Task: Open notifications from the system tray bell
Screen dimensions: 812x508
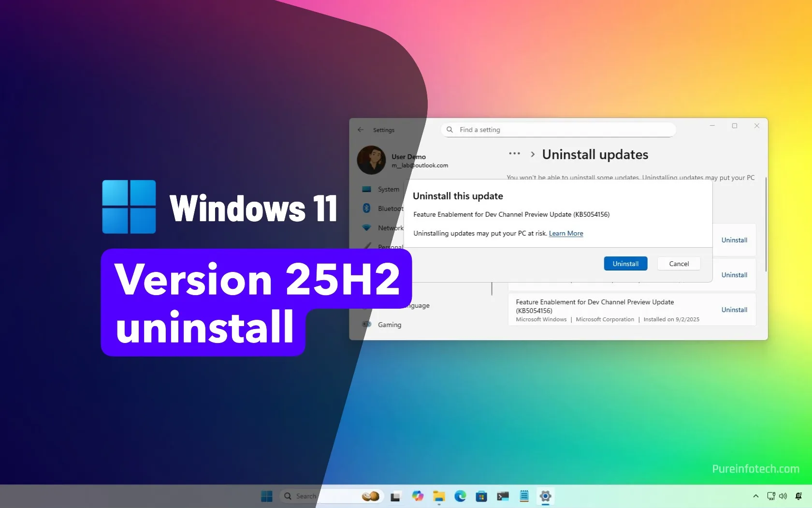Action: pyautogui.click(x=798, y=496)
